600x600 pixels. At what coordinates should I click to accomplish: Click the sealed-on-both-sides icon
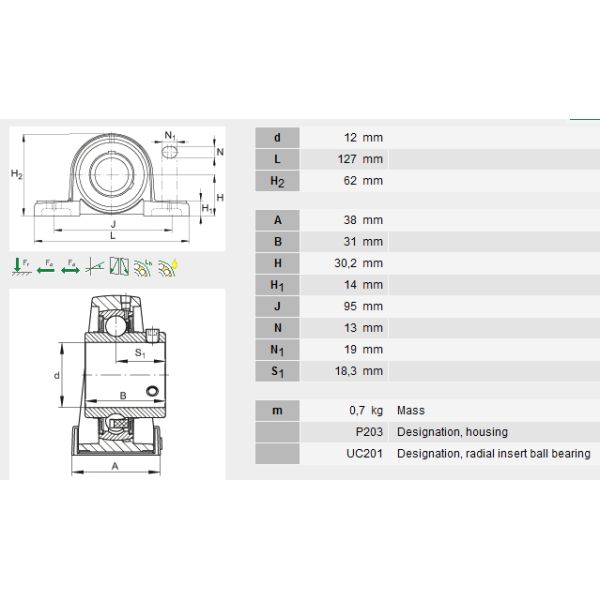[120, 266]
